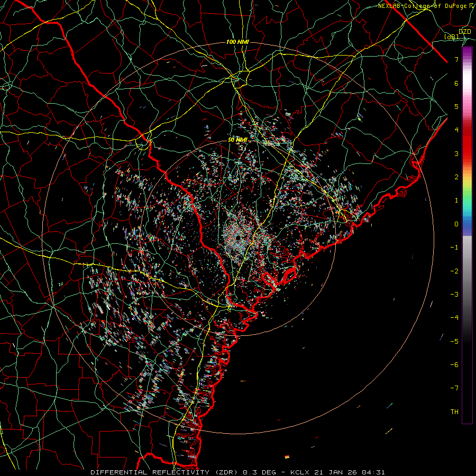Click the "TH" threshold label on the scale
The height and width of the screenshot is (476, 476).
(x=454, y=412)
